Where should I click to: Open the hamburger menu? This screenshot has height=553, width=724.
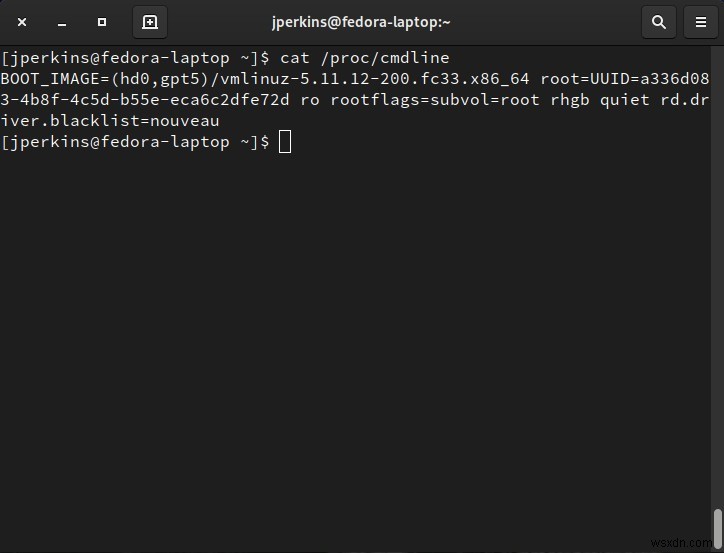click(698, 21)
